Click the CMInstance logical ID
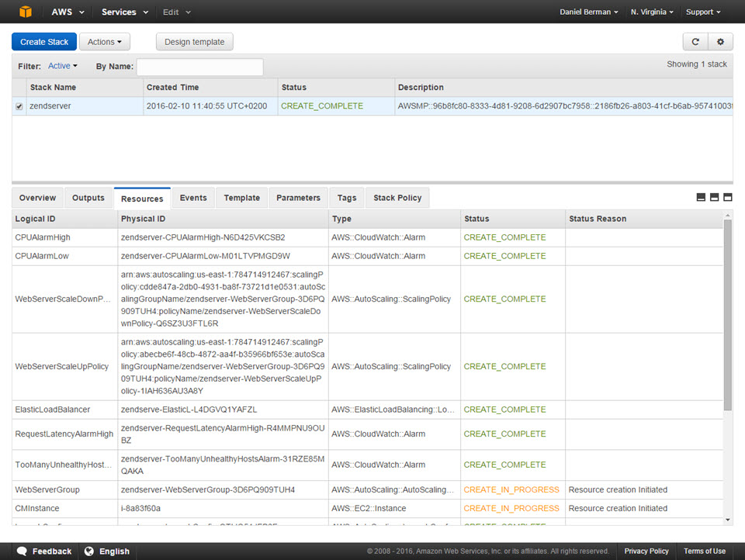 point(37,508)
